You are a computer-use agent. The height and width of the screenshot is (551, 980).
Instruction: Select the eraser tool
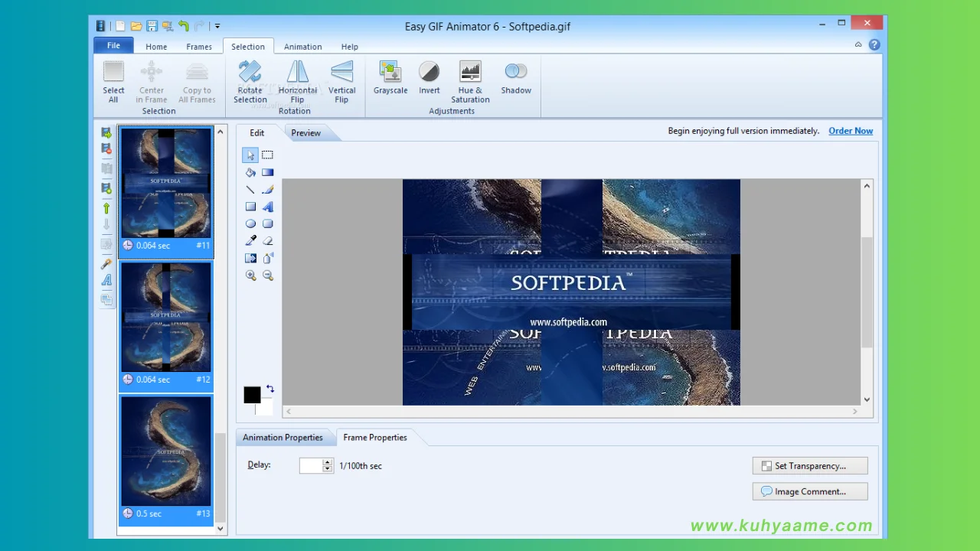click(x=267, y=240)
